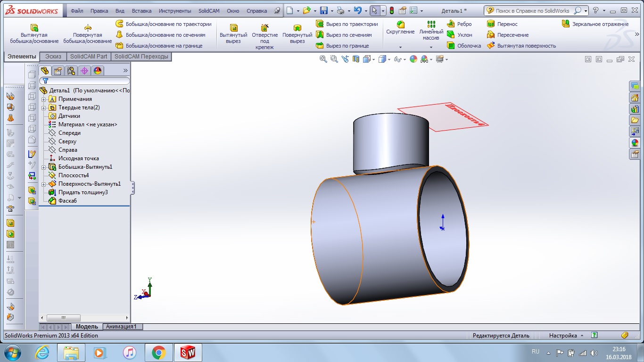Click the SolidWorks help search field
The width and height of the screenshot is (644, 362).
click(x=537, y=10)
